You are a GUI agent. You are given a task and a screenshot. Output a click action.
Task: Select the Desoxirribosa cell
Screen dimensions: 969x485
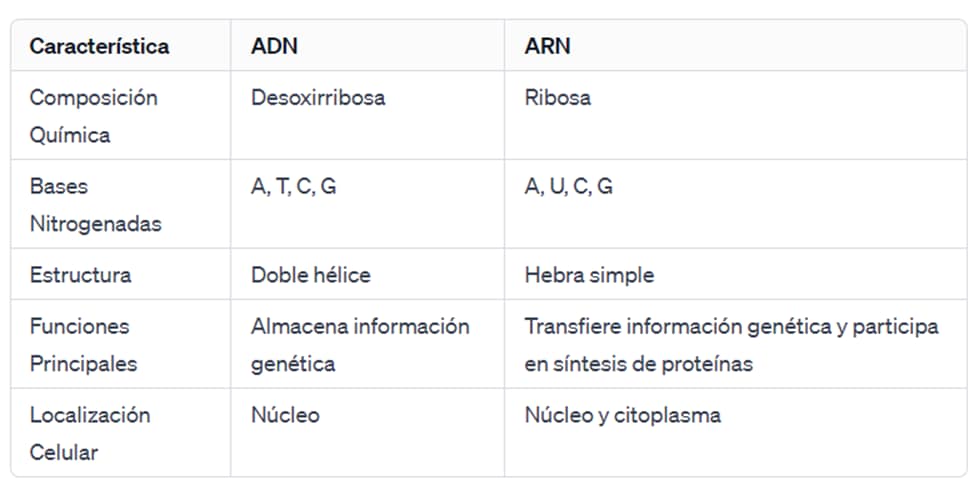(317, 98)
